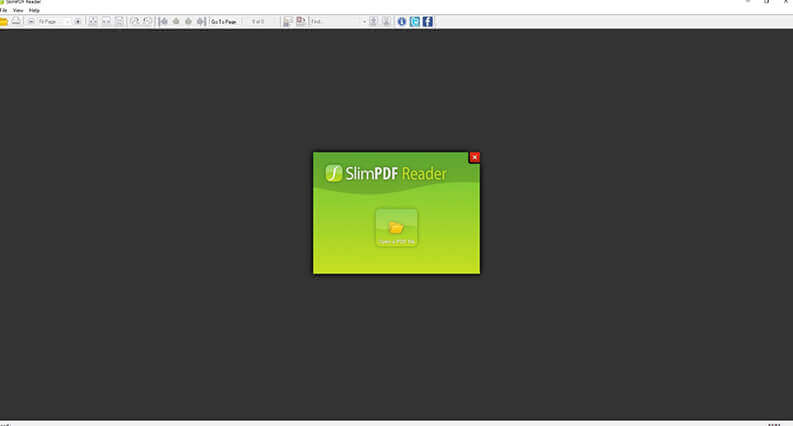The image size is (793, 426).
Task: Close the SlimPDF Reader splash dialog
Action: pyautogui.click(x=474, y=157)
